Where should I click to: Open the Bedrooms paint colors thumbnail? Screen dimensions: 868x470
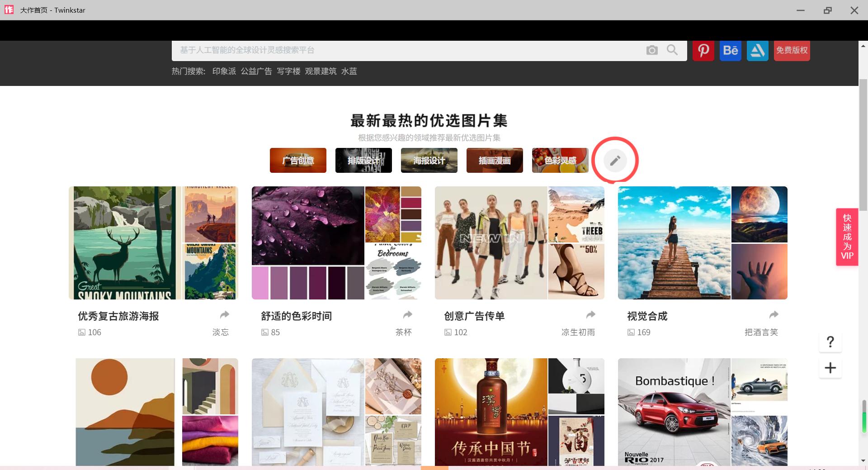click(x=393, y=271)
